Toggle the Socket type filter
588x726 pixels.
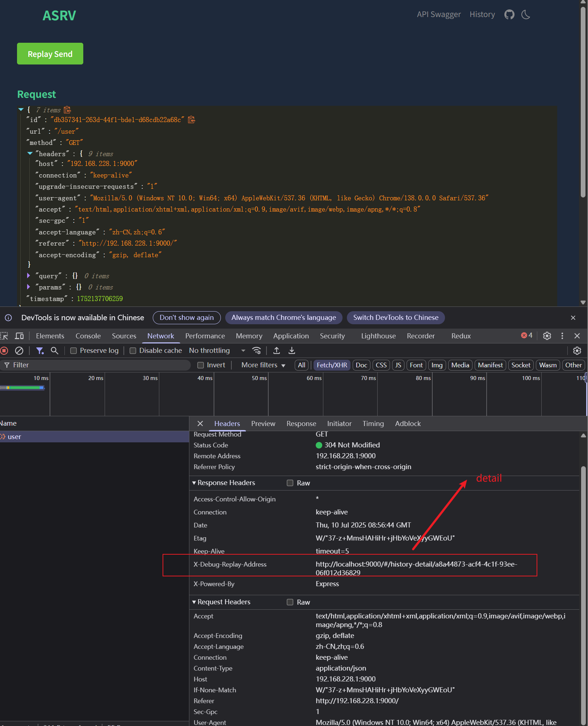[521, 365]
